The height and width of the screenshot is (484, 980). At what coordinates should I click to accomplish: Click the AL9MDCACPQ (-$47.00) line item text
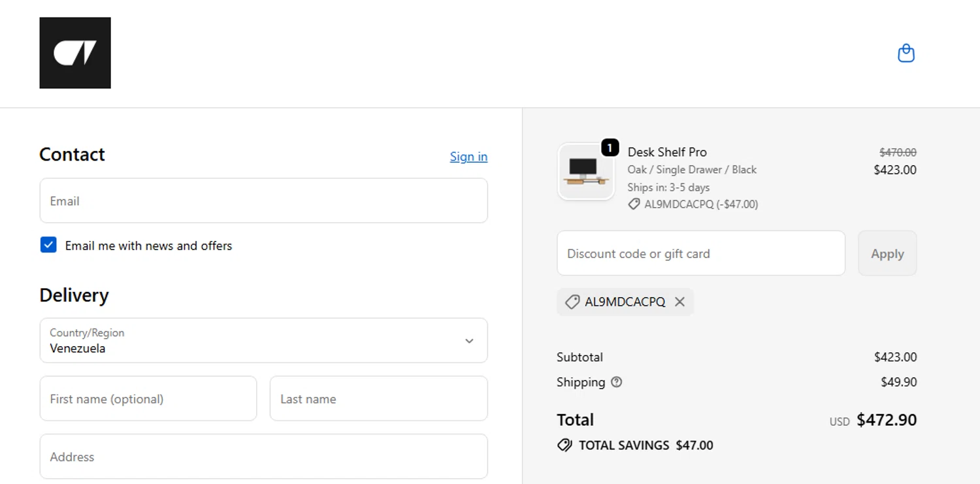pos(701,204)
